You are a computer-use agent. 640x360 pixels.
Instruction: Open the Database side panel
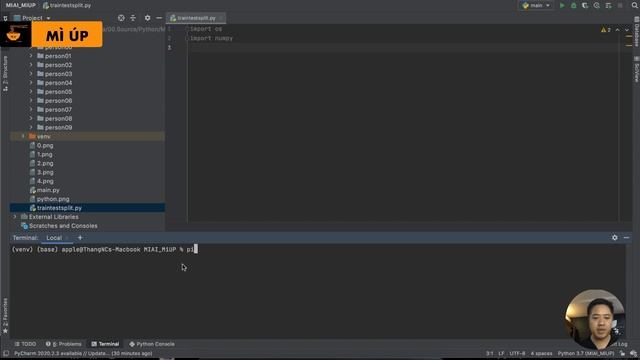[636, 32]
